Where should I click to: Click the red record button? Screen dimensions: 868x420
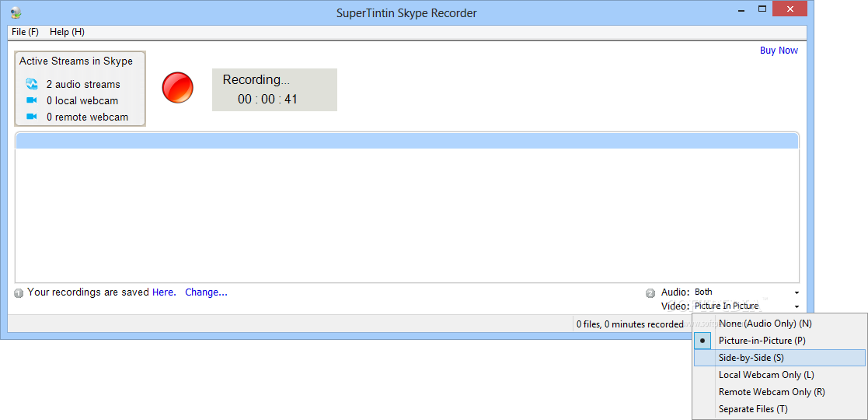(178, 88)
